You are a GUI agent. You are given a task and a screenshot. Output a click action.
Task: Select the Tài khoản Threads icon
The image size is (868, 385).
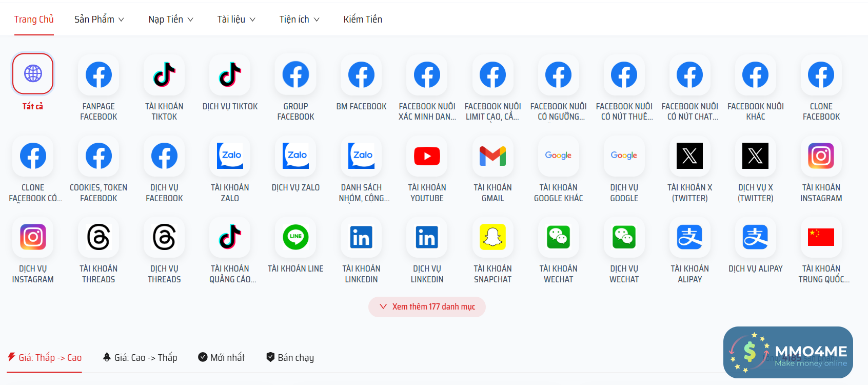(98, 237)
